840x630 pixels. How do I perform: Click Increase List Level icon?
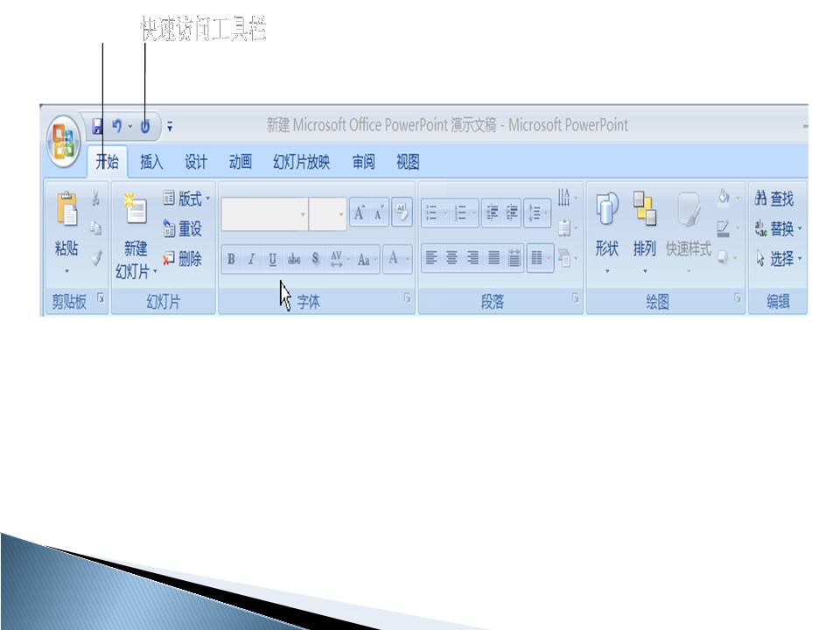[512, 213]
